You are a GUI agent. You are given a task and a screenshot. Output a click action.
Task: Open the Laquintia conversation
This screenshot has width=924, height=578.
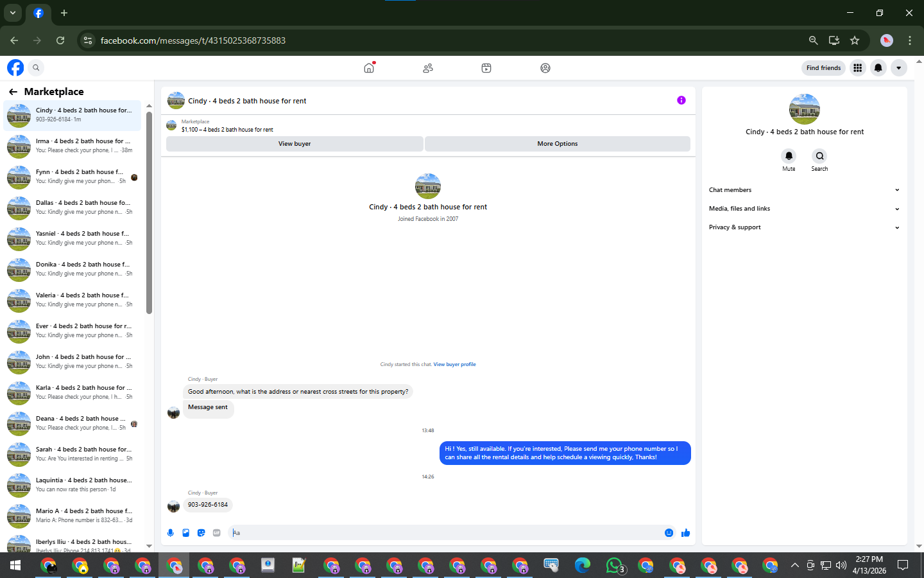point(73,486)
